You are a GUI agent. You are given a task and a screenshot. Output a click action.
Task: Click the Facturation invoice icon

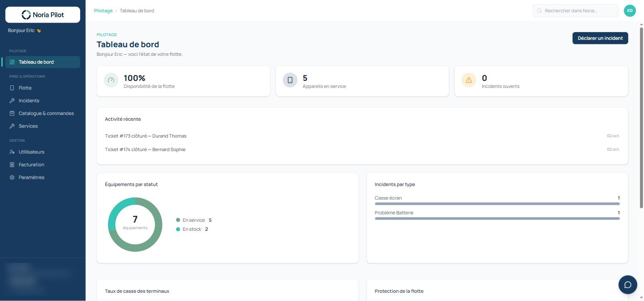pyautogui.click(x=12, y=165)
